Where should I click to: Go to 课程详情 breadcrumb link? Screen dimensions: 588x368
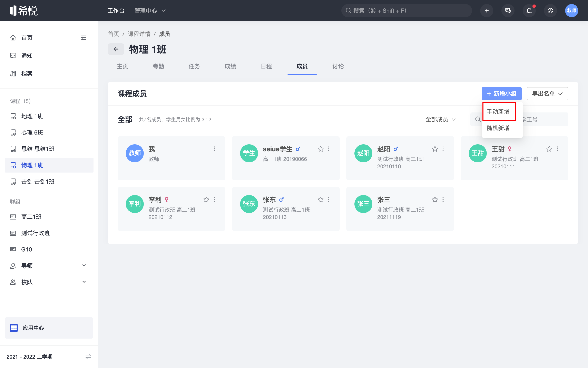pyautogui.click(x=139, y=34)
